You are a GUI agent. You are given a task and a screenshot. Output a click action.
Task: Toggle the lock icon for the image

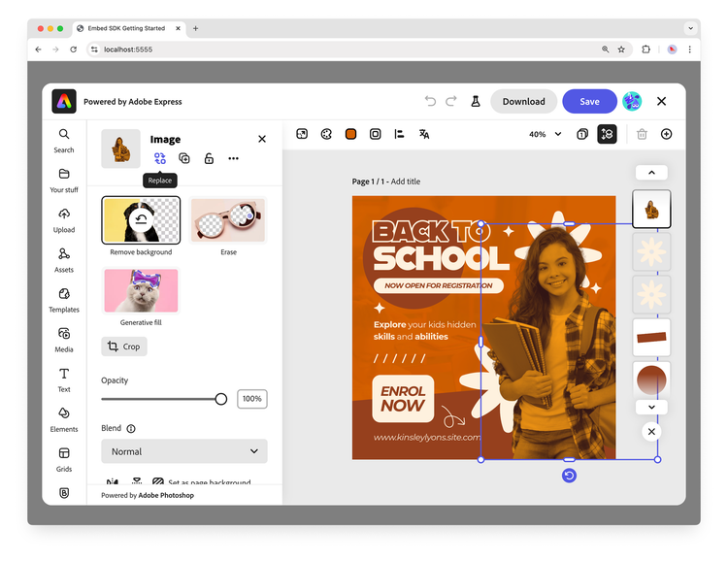209,158
